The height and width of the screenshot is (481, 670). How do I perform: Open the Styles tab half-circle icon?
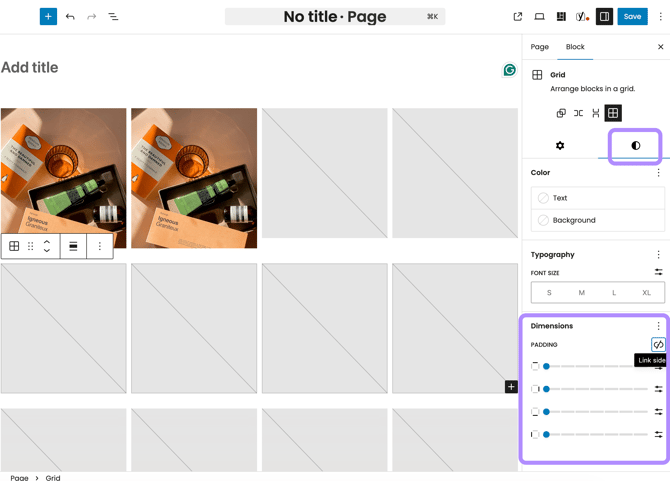pos(635,146)
